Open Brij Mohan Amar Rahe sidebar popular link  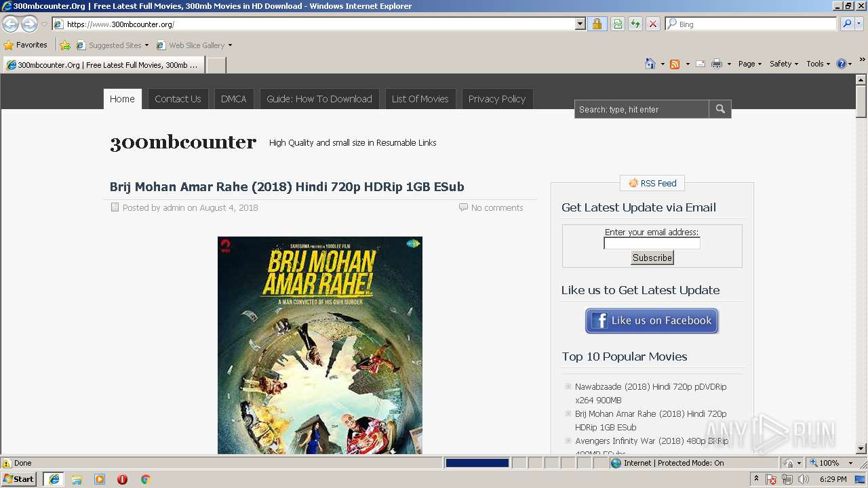pyautogui.click(x=650, y=420)
